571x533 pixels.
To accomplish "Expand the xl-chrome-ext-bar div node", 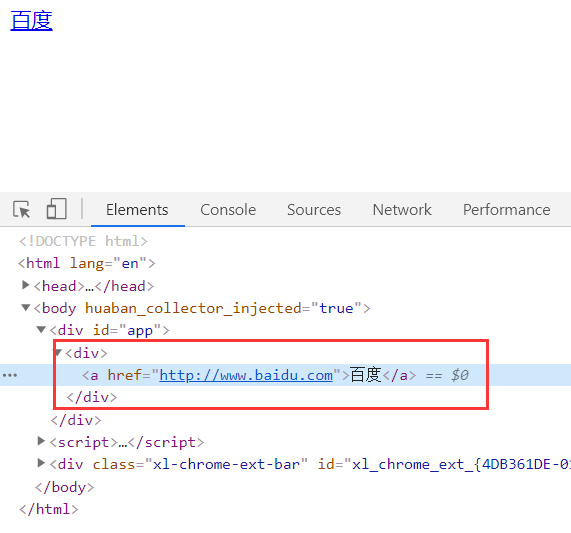I will click(x=41, y=463).
